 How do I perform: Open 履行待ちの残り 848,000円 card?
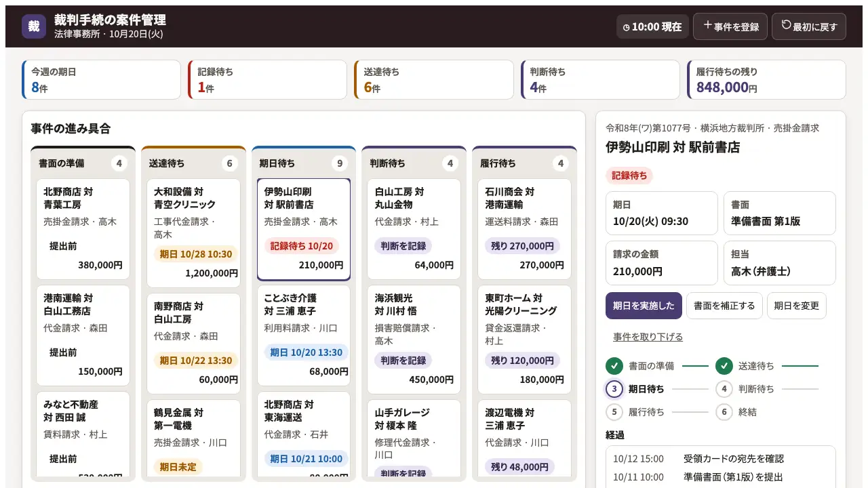(x=766, y=80)
